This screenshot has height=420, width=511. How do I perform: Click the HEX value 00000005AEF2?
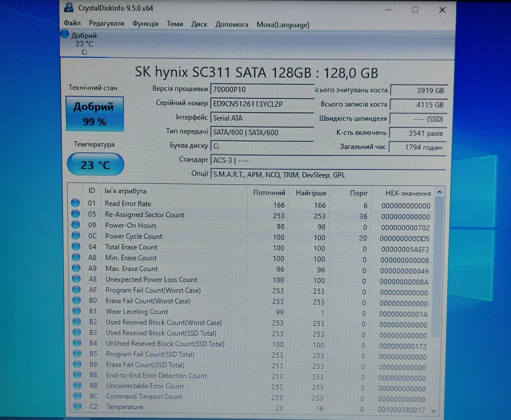[x=405, y=249]
